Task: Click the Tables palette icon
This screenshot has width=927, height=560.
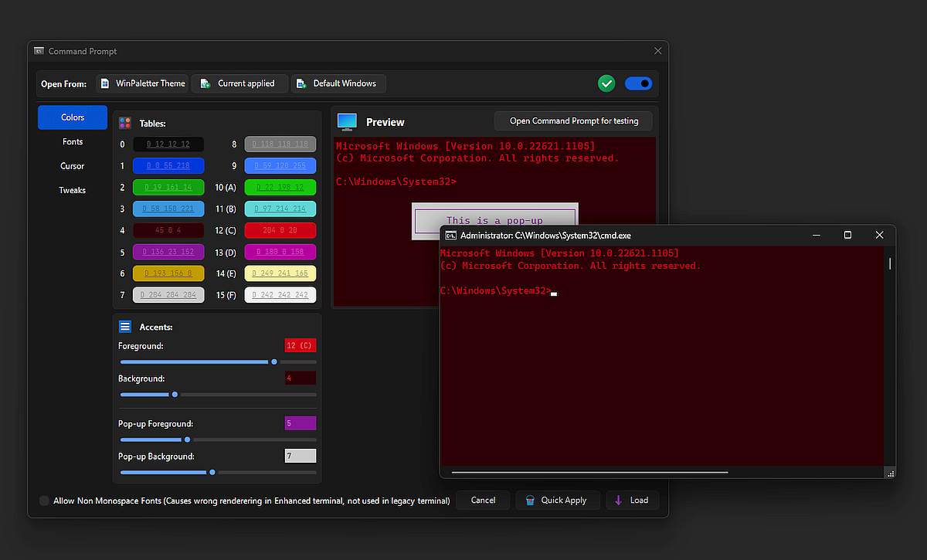Action: point(125,123)
